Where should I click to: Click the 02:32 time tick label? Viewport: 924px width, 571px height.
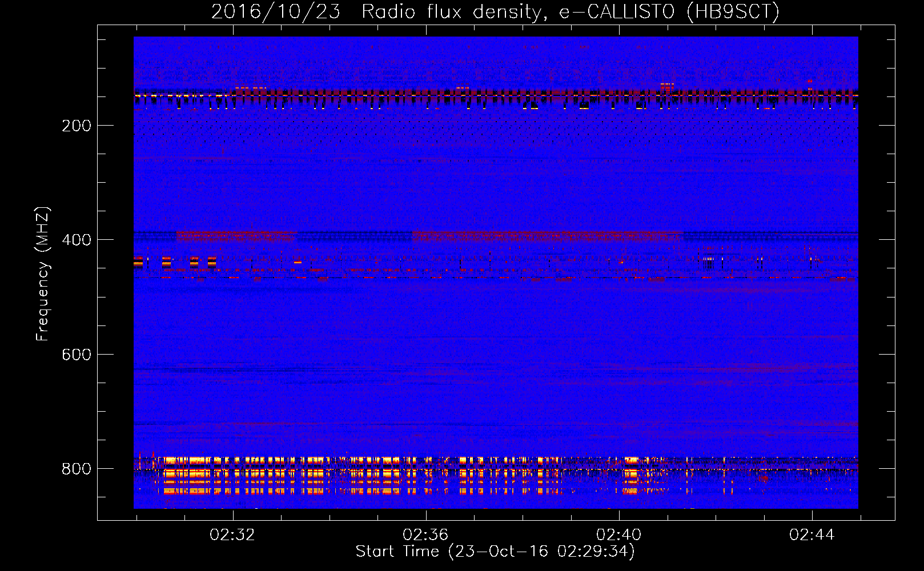click(232, 535)
